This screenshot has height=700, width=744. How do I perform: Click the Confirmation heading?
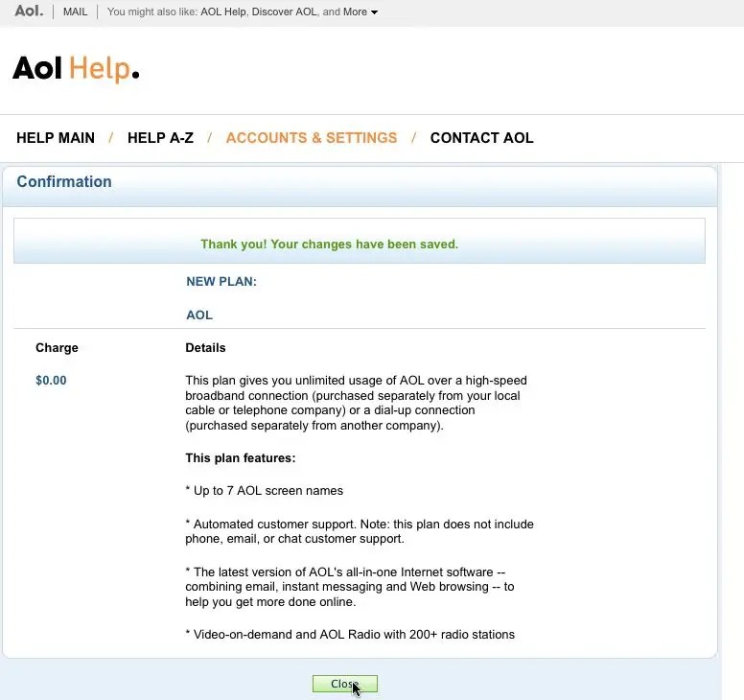(64, 182)
